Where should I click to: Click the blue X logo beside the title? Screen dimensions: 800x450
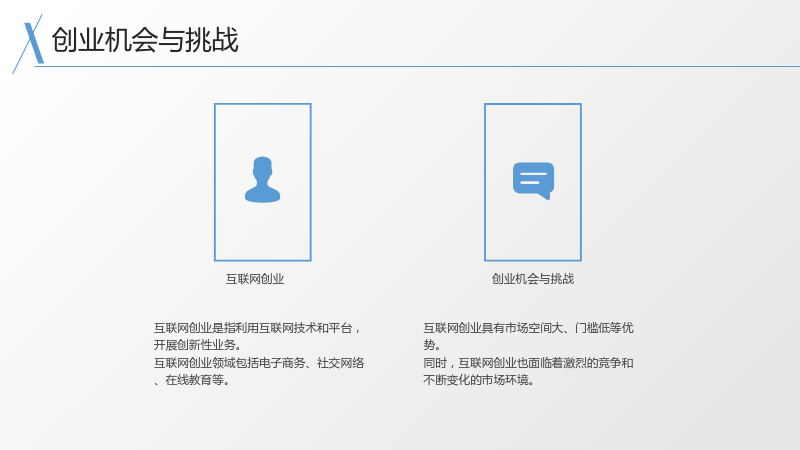point(29,43)
